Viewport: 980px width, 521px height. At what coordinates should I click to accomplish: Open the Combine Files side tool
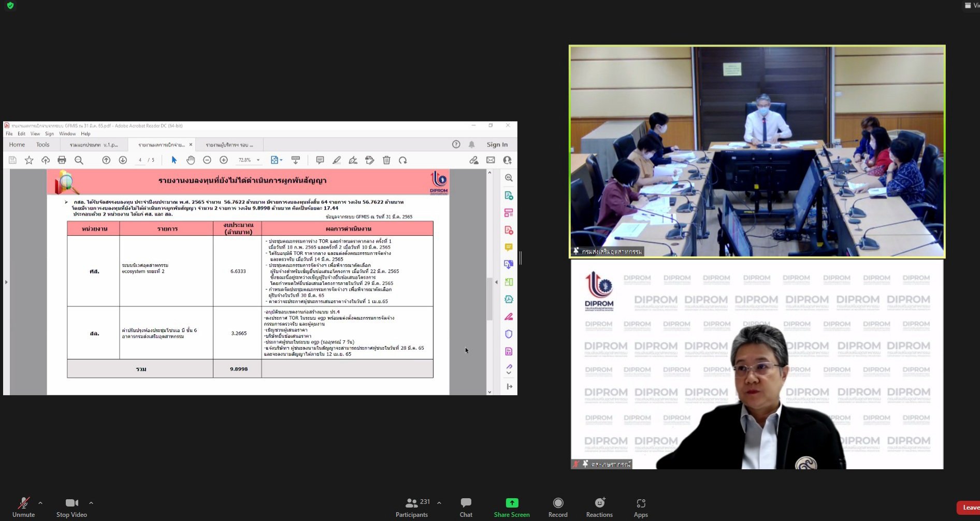509,265
